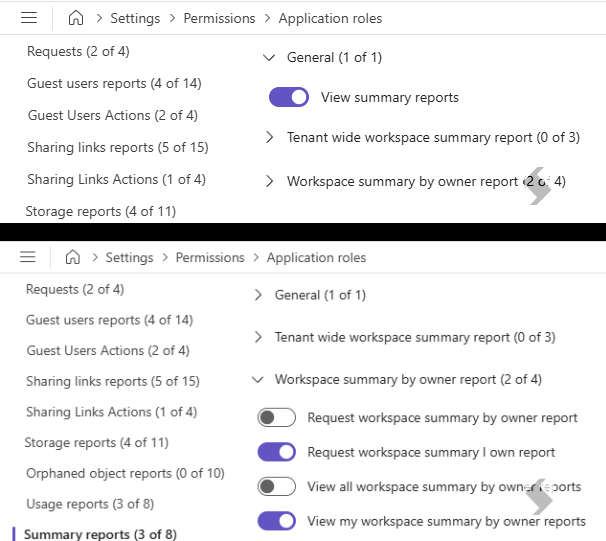Screen dimensions: 606x541
Task: Disable the View summary reports toggle
Action: 289,97
